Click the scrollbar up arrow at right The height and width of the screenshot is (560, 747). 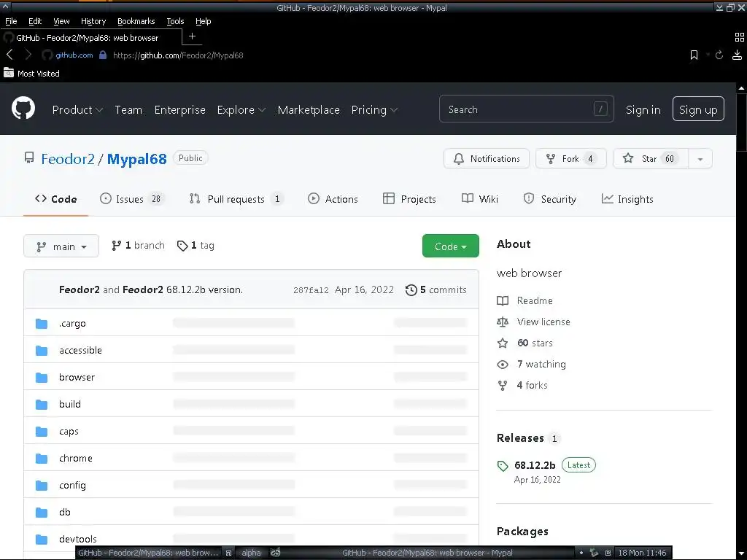(741, 88)
